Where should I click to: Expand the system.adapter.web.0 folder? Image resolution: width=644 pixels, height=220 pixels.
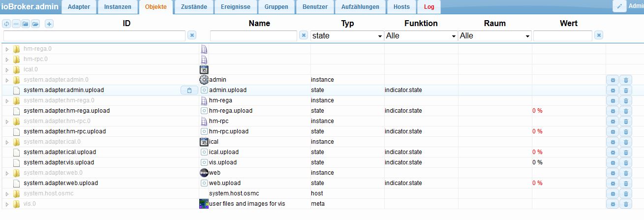[7, 173]
